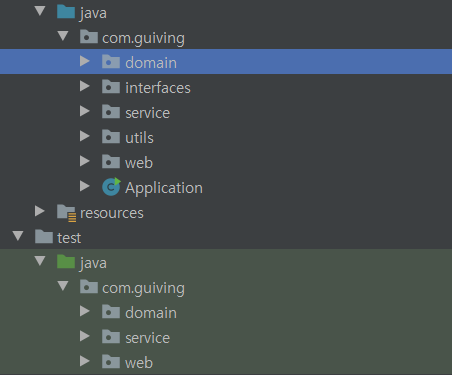Click the utils package icon
This screenshot has width=452, height=375.
pyautogui.click(x=111, y=137)
